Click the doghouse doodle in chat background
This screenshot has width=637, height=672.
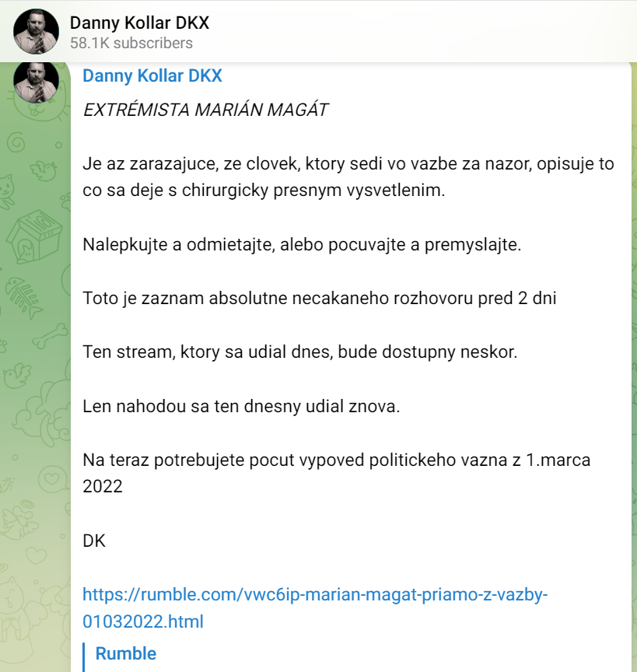click(x=36, y=236)
